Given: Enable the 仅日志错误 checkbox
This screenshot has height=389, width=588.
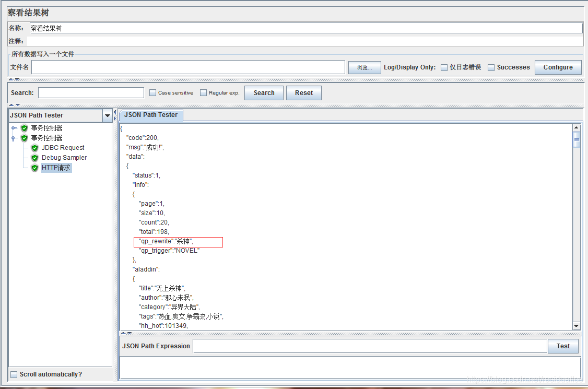Looking at the screenshot, I should pyautogui.click(x=444, y=67).
